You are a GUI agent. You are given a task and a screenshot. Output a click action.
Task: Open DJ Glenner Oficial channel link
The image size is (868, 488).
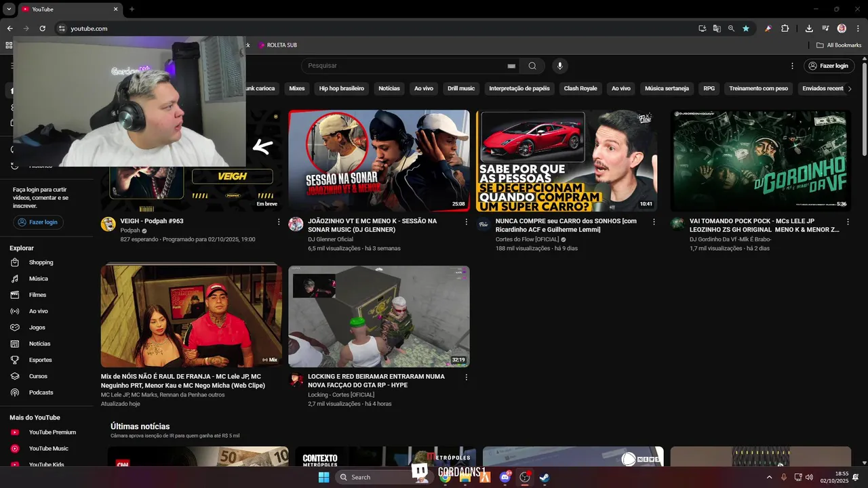(331, 239)
